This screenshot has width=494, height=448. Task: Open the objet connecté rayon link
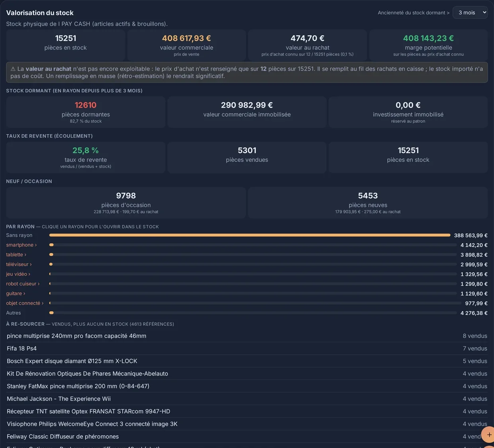(25, 303)
